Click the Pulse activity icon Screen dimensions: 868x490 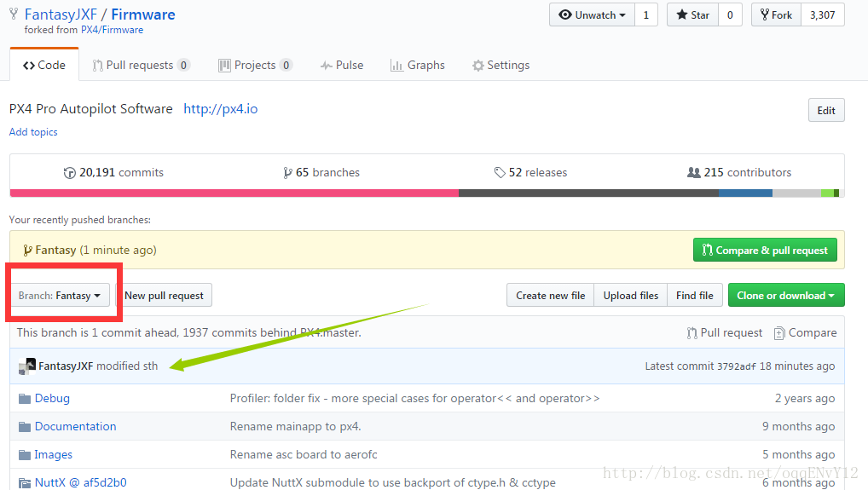[326, 66]
